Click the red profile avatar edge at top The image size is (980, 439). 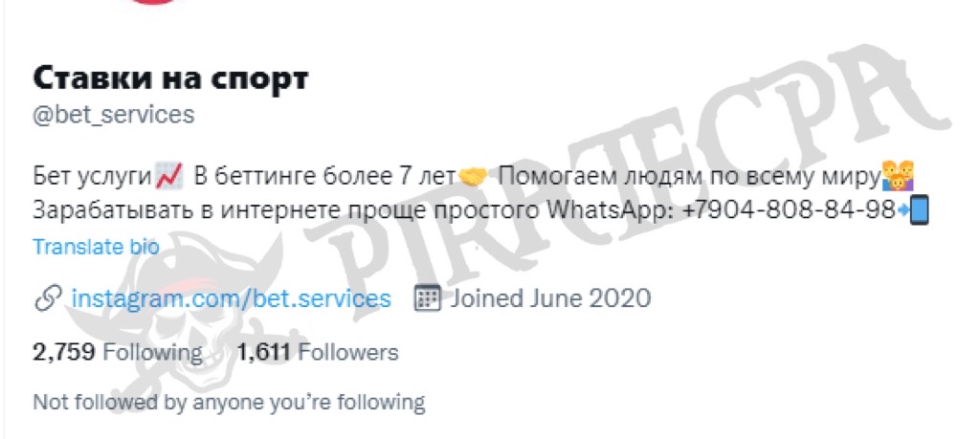point(155,3)
